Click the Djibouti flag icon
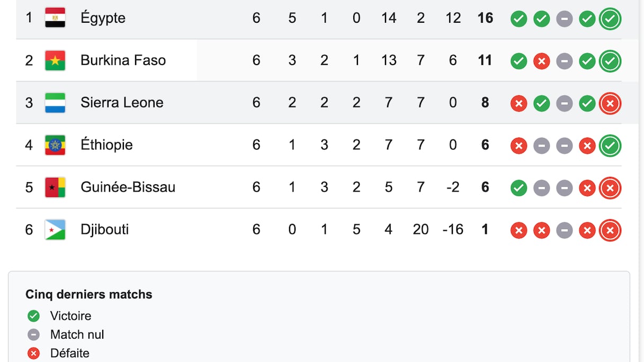644x362 pixels. click(x=55, y=230)
